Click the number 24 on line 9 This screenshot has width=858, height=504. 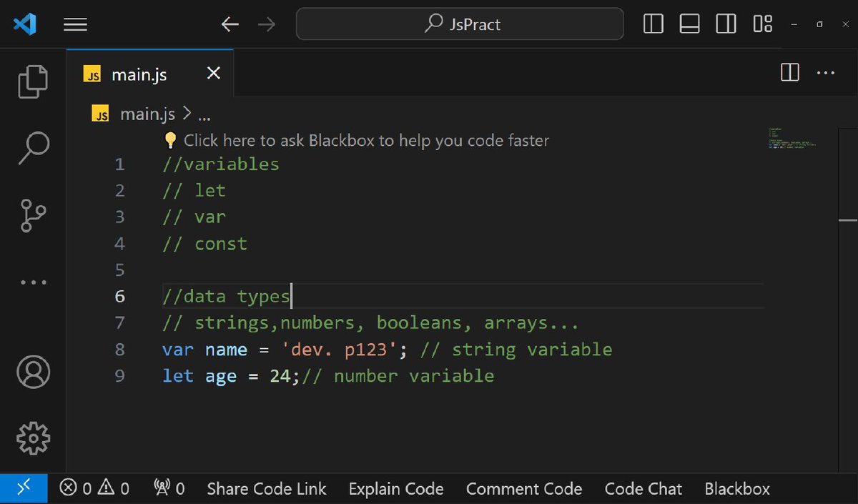(280, 376)
